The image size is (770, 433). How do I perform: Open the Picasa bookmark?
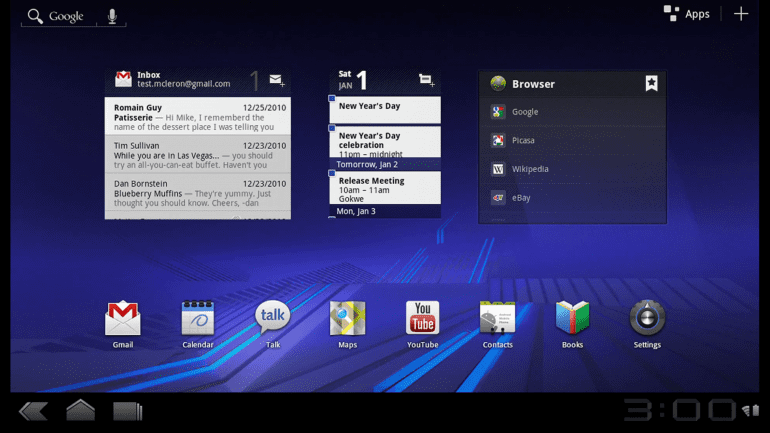(573, 140)
